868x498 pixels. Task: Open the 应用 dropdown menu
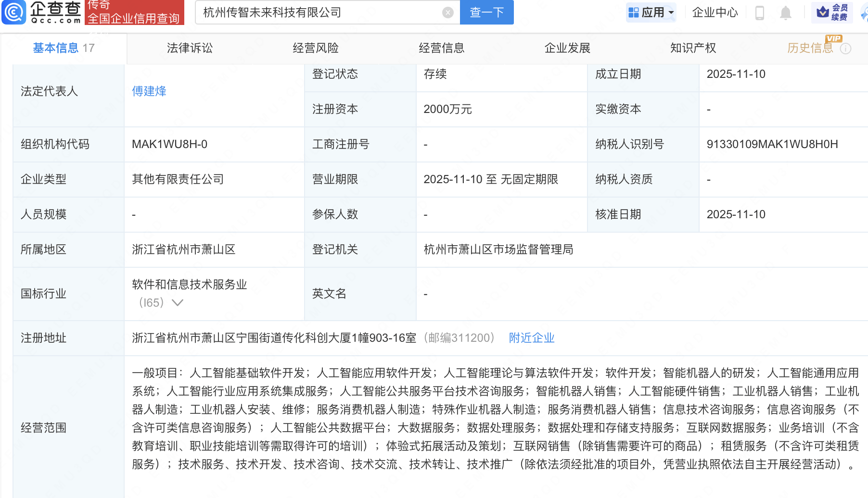[651, 12]
